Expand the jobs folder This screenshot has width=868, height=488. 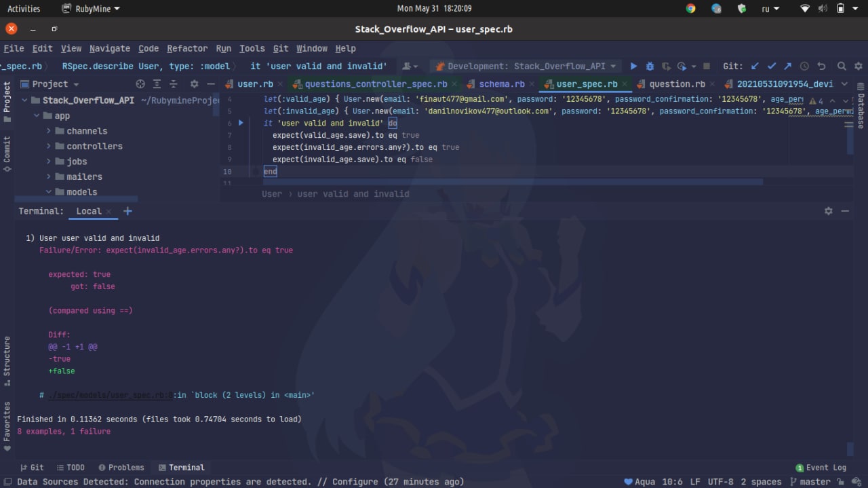click(48, 162)
